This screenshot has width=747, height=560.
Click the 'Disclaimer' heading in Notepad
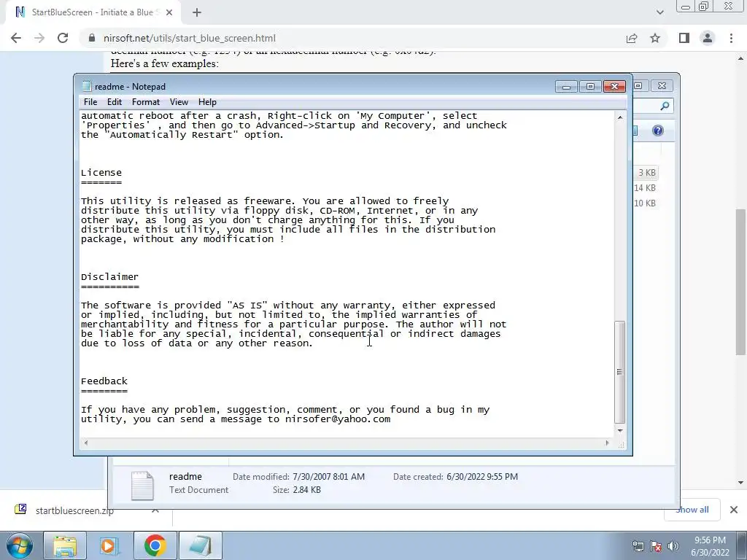point(109,276)
